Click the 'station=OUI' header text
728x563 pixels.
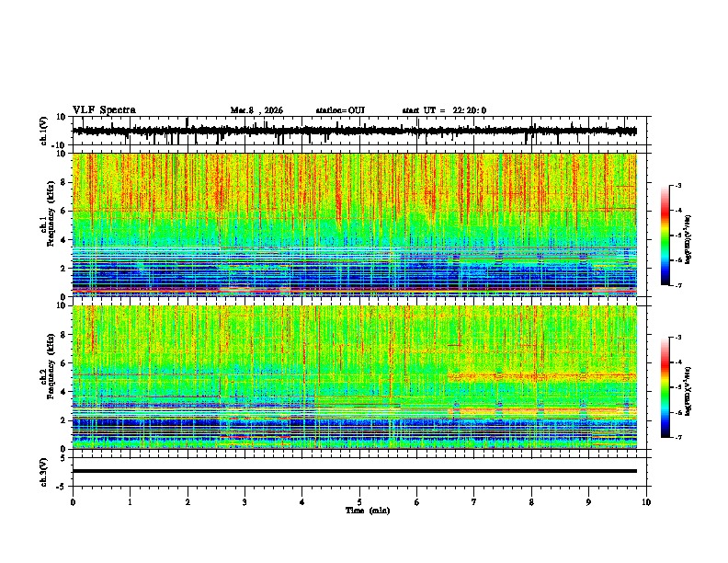pos(340,110)
